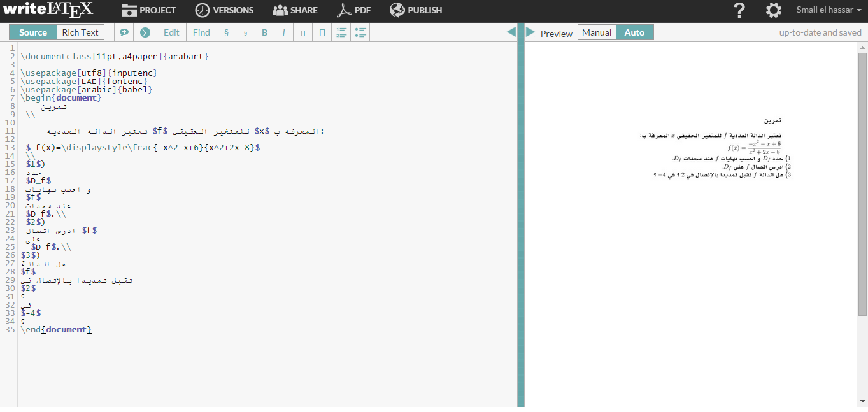
Task: Insert a bulleted list
Action: 360,32
